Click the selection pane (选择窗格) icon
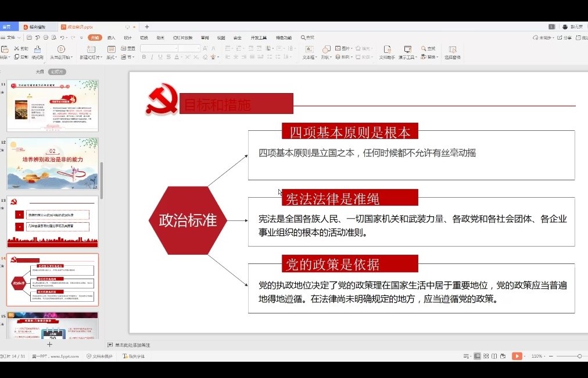Viewport: 588px width, 378px height. click(452, 49)
